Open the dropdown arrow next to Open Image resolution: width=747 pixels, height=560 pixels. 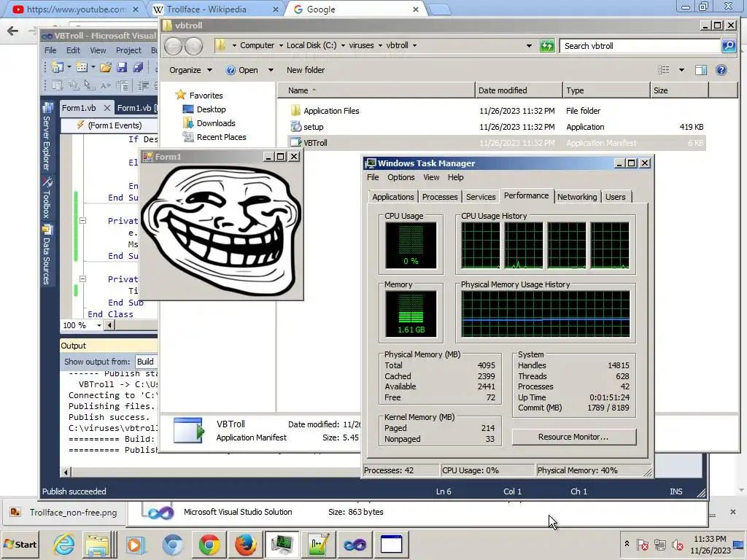pyautogui.click(x=271, y=70)
